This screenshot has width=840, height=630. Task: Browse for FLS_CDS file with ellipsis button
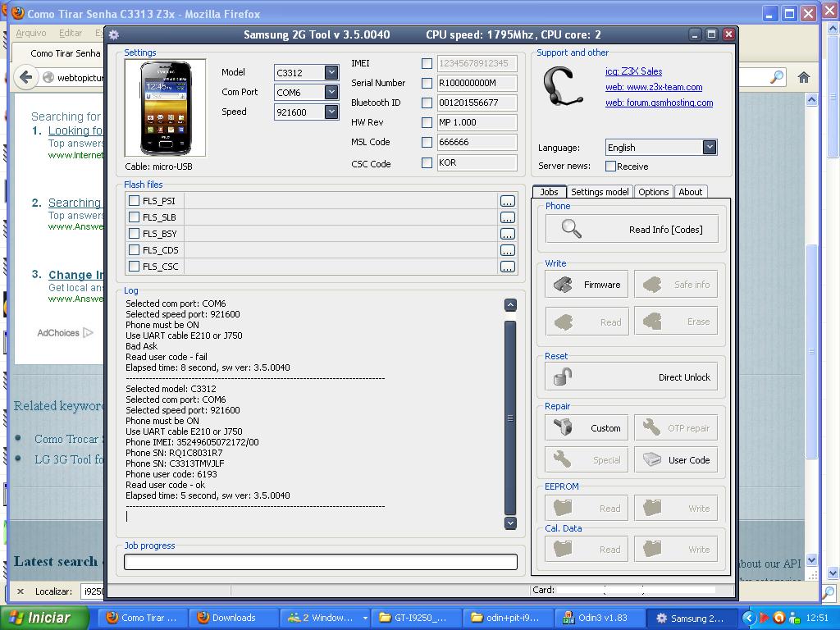click(507, 250)
